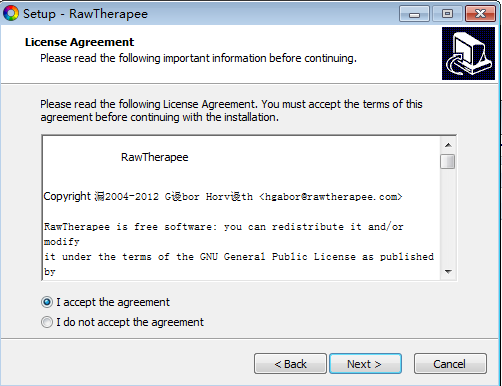Minimize the Setup window
Image resolution: width=502 pixels, height=386 pixels.
[414, 14]
